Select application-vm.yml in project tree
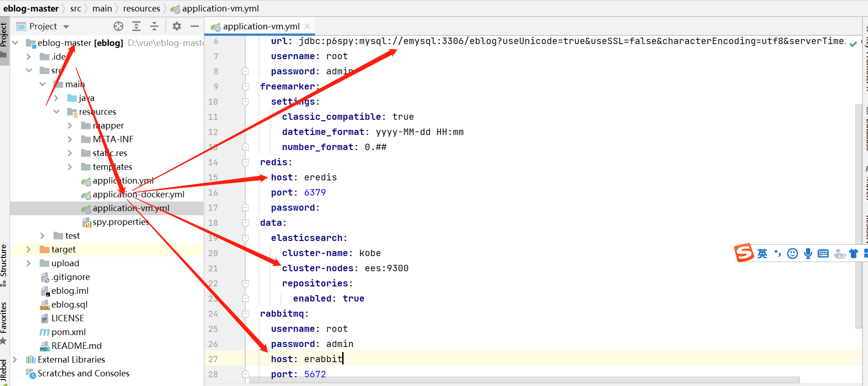The width and height of the screenshot is (868, 386). [x=131, y=208]
